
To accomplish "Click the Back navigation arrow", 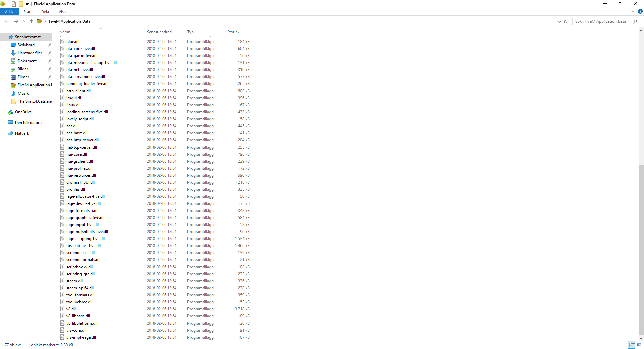I will pyautogui.click(x=7, y=21).
